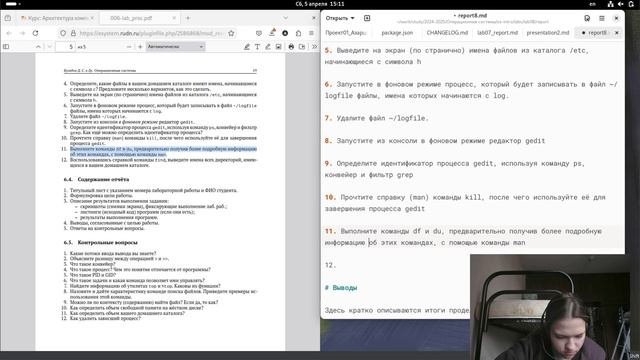Viewport: 640px width, 360px height.
Task: Open Firefox downloads panel
Action: (272, 33)
